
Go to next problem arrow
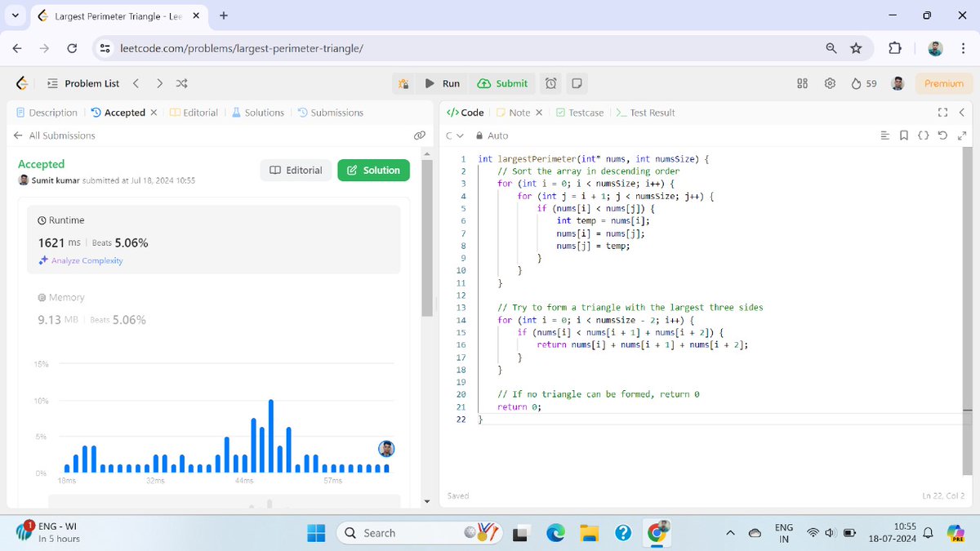click(159, 83)
